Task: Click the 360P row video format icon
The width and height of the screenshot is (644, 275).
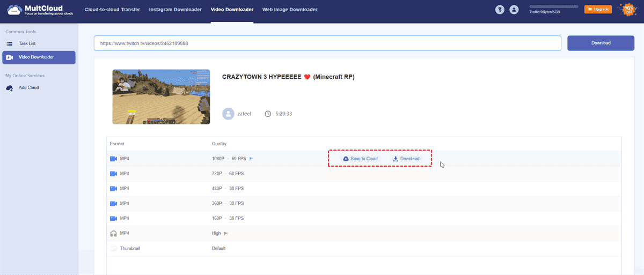Action: point(113,204)
